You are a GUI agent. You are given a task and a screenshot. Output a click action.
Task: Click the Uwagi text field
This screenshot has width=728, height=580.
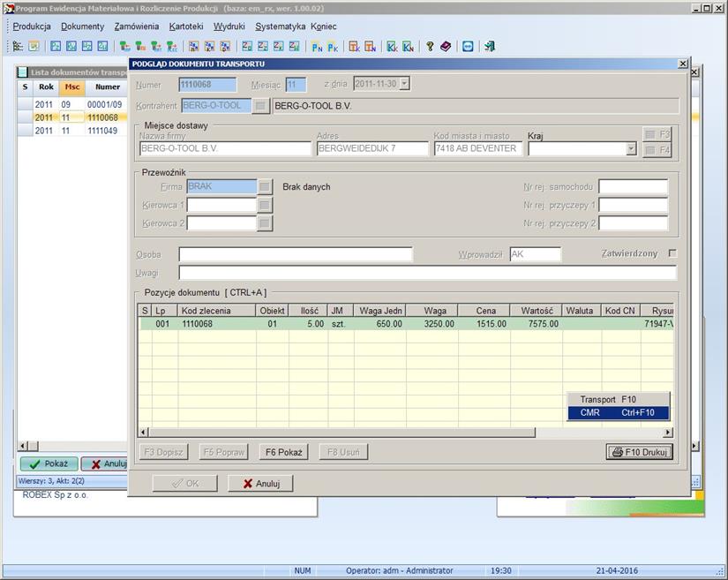coord(427,273)
